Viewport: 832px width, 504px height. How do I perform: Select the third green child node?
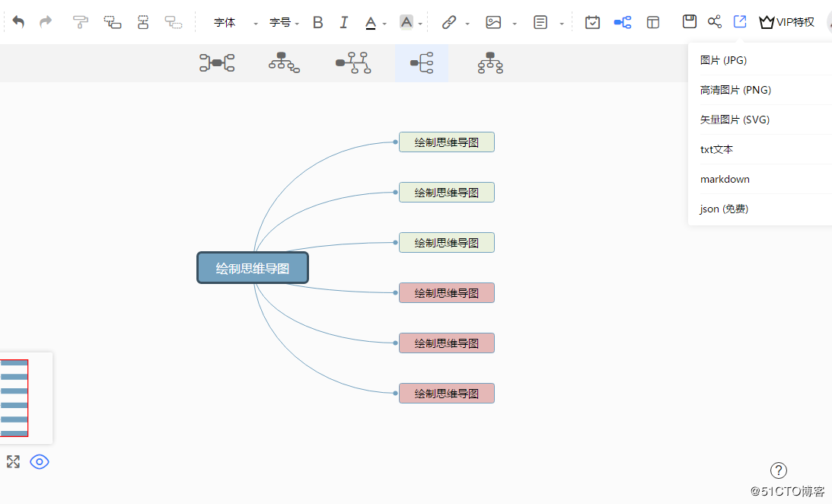click(x=447, y=242)
